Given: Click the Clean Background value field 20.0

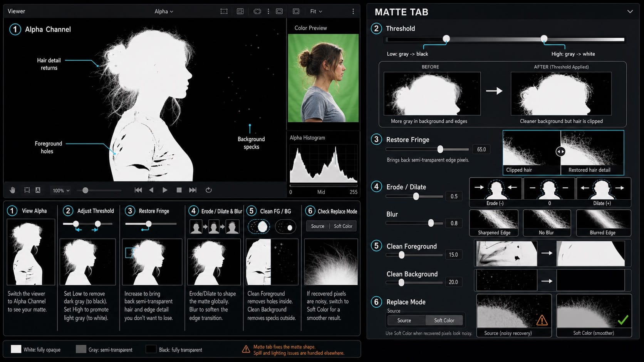Looking at the screenshot, I should click(453, 282).
